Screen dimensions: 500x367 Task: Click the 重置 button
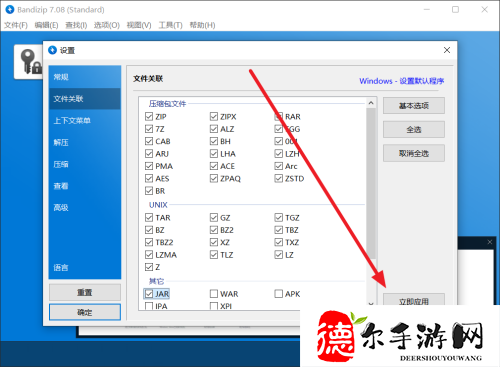[x=85, y=292]
